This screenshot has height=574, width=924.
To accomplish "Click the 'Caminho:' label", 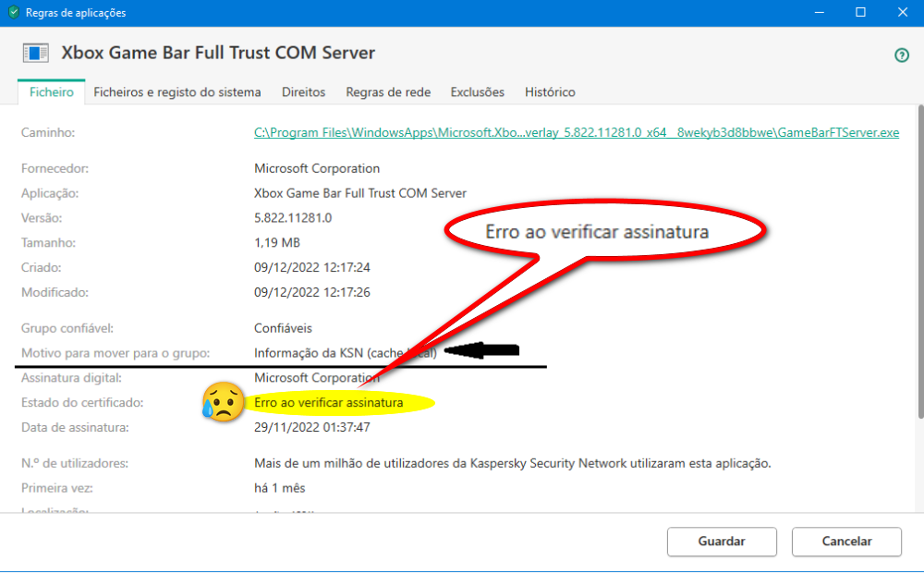I will pyautogui.click(x=48, y=132).
